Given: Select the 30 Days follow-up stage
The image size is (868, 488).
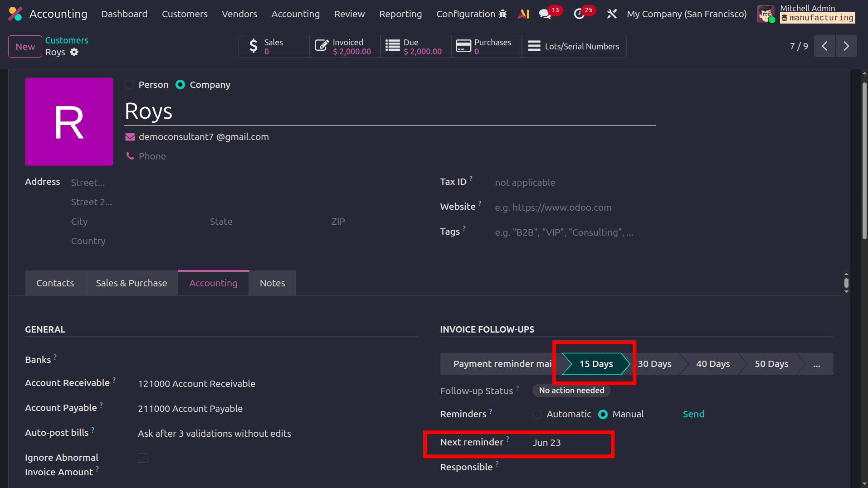Looking at the screenshot, I should coord(654,364).
